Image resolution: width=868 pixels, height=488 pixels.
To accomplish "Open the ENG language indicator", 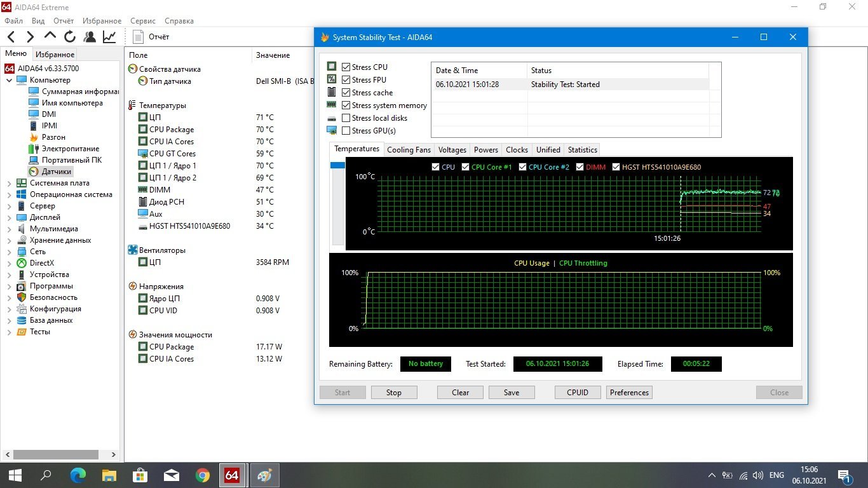I will [x=776, y=475].
